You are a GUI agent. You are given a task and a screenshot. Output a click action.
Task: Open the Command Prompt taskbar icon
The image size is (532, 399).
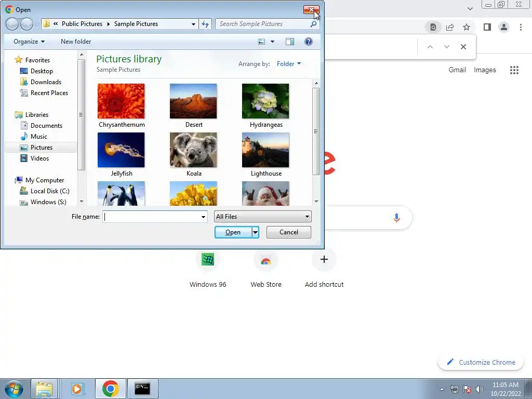[x=142, y=389]
